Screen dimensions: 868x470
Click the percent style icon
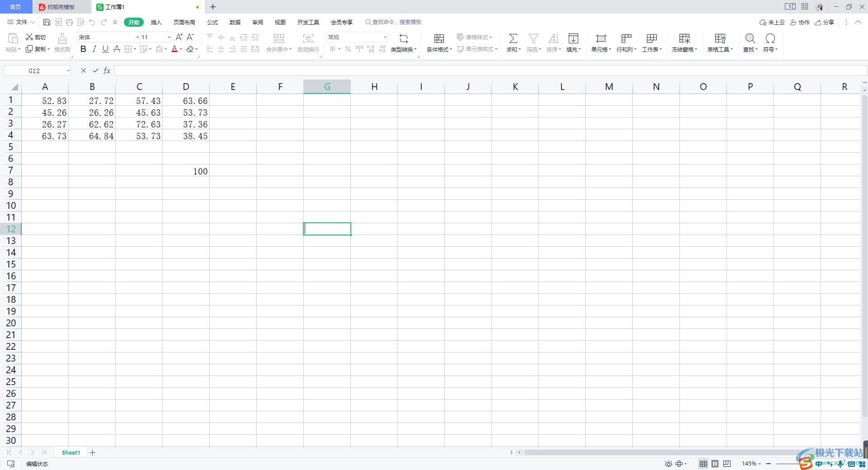pos(348,49)
